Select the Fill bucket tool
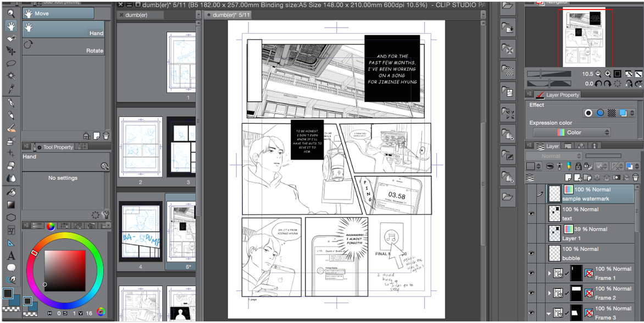Viewport: 644px width, 323px height. (10, 192)
